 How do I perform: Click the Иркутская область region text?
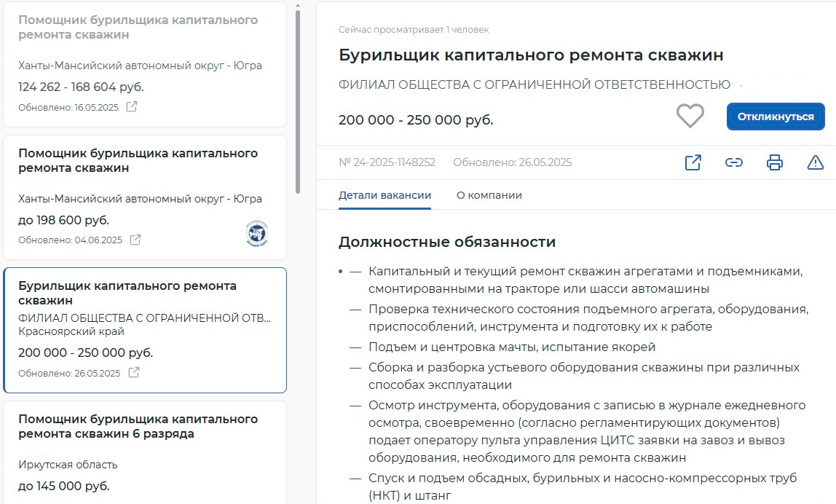click(x=68, y=465)
